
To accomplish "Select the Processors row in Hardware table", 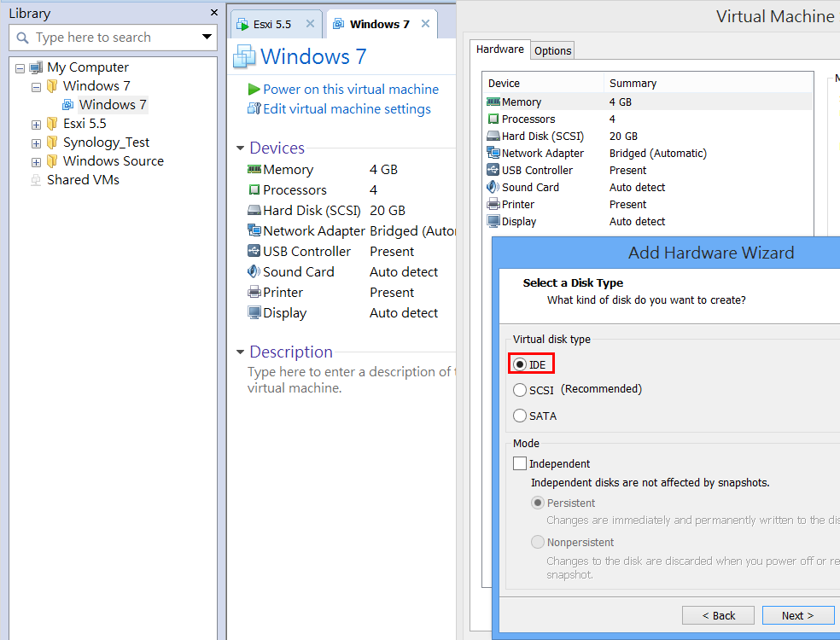I will [x=648, y=119].
